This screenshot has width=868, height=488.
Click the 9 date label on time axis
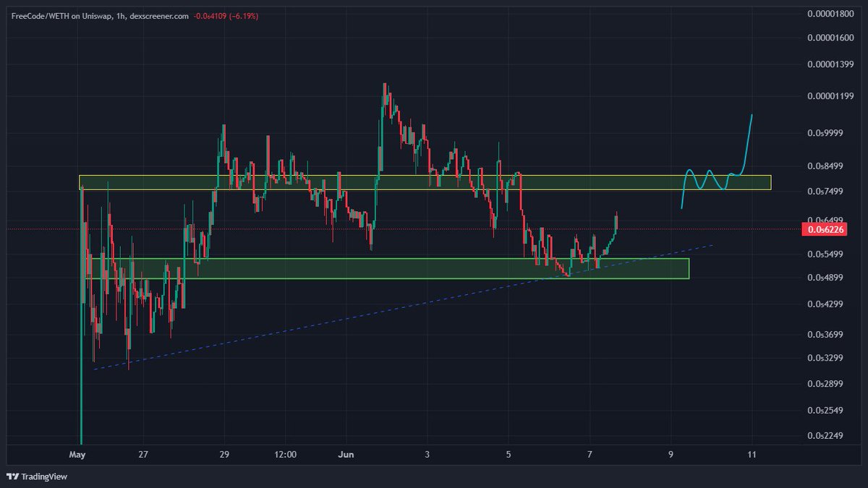(671, 455)
